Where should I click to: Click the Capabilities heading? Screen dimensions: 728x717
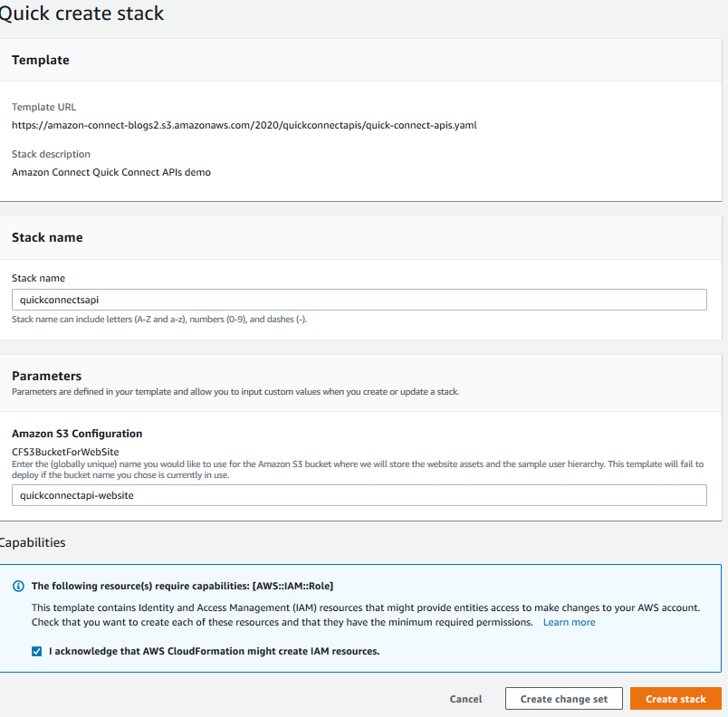(x=33, y=542)
